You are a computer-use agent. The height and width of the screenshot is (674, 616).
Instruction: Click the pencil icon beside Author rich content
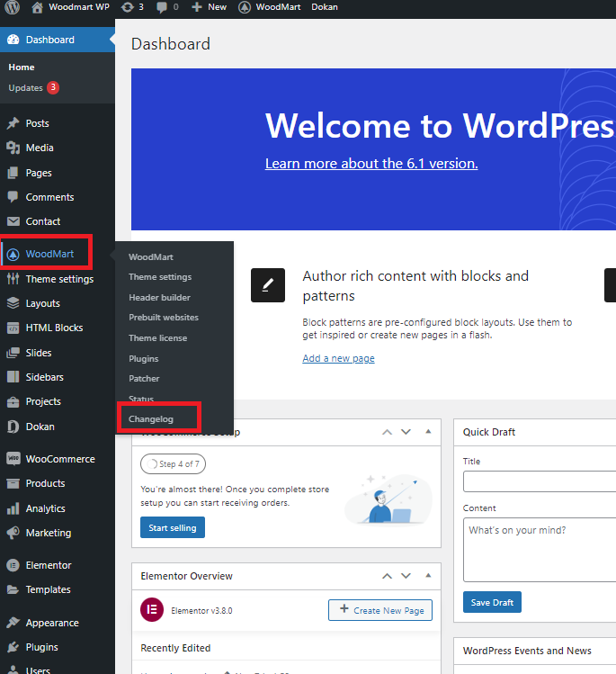(268, 285)
